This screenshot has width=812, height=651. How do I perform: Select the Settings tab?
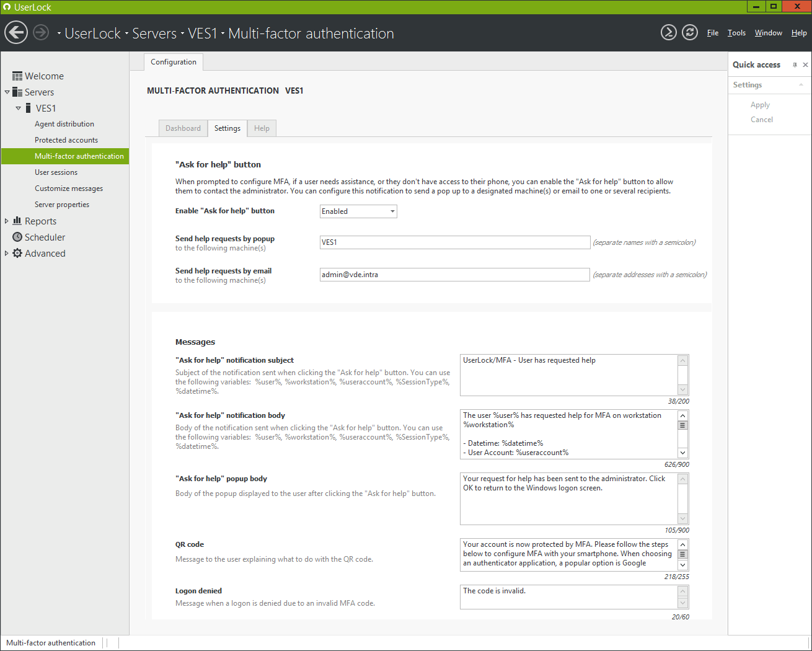(227, 128)
